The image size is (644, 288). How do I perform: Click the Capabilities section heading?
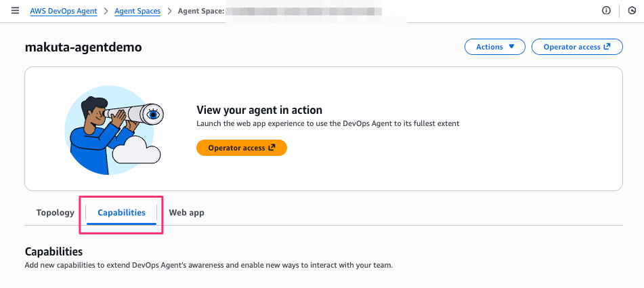[53, 252]
